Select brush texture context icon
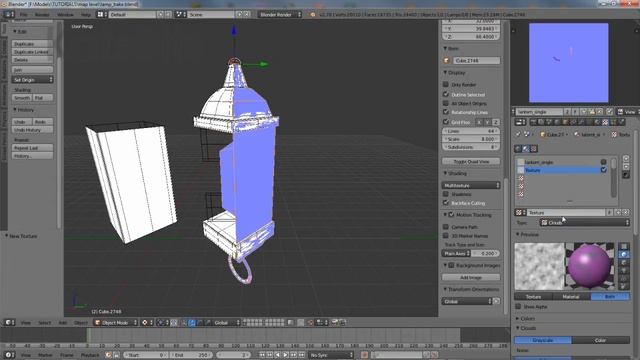This screenshot has width=640, height=360. [x=533, y=149]
